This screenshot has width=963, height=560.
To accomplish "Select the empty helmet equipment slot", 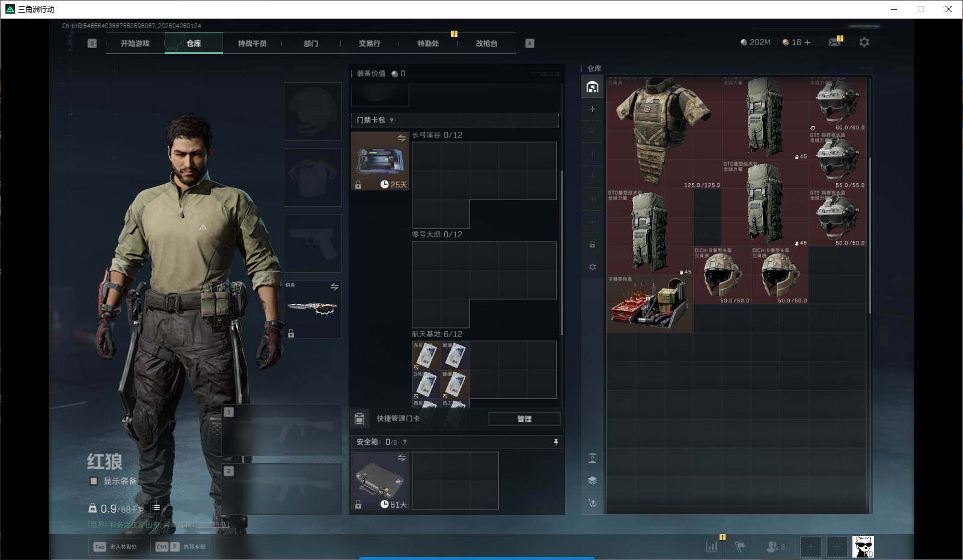I will pyautogui.click(x=313, y=112).
